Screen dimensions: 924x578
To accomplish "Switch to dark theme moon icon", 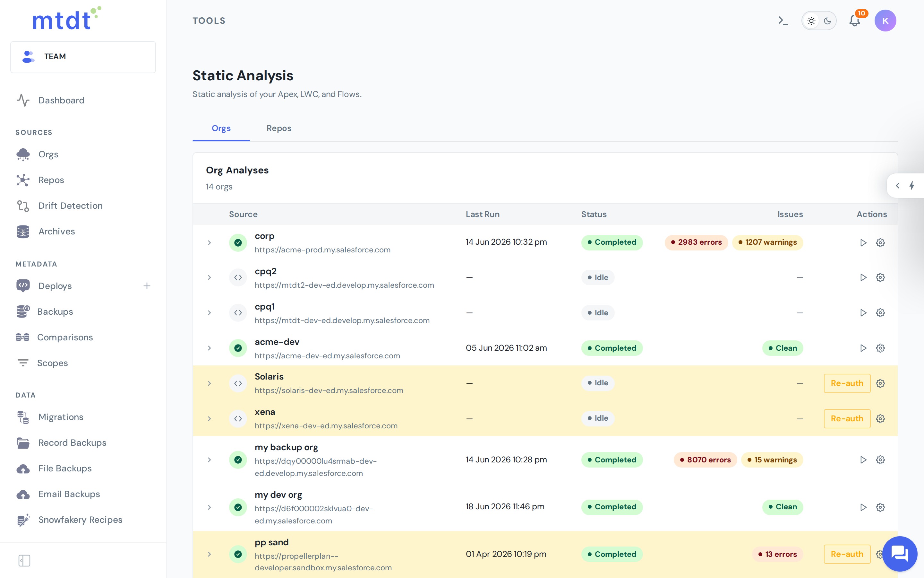I will point(827,21).
